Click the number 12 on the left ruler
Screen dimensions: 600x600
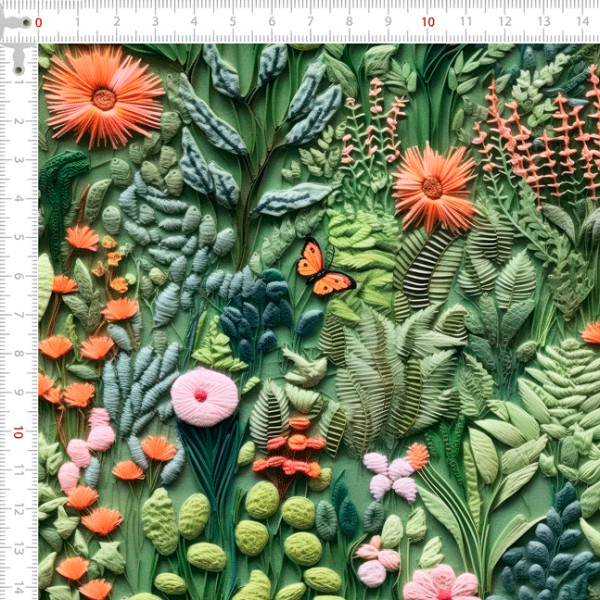19,509
